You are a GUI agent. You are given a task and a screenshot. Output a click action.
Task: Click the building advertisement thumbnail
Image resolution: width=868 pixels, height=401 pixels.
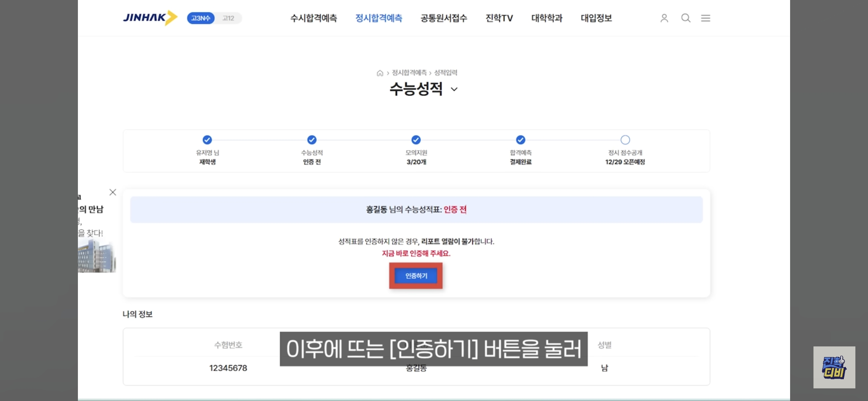96,256
